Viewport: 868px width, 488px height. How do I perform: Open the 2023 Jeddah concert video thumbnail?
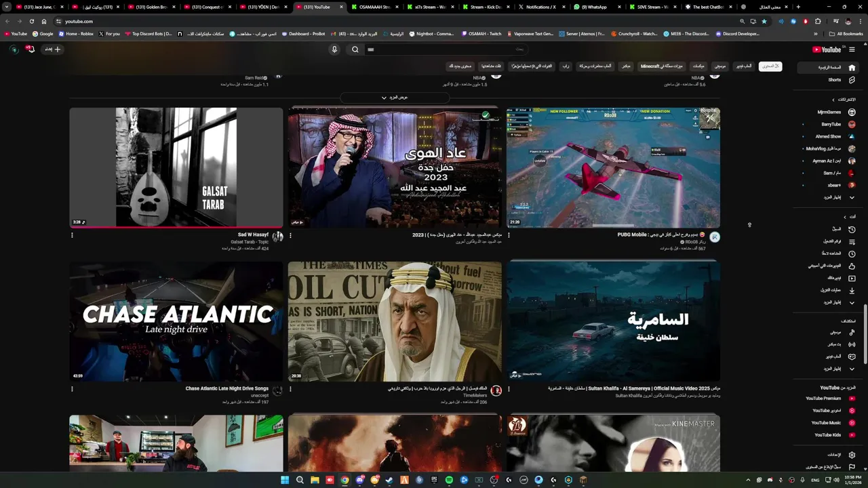click(x=395, y=167)
